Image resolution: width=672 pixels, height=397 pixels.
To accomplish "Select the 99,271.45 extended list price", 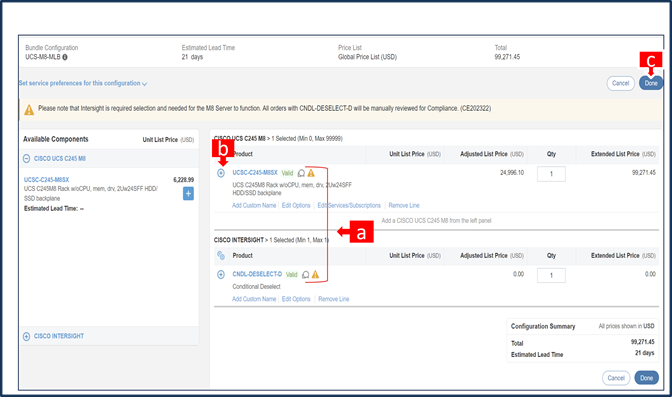I will (x=644, y=172).
